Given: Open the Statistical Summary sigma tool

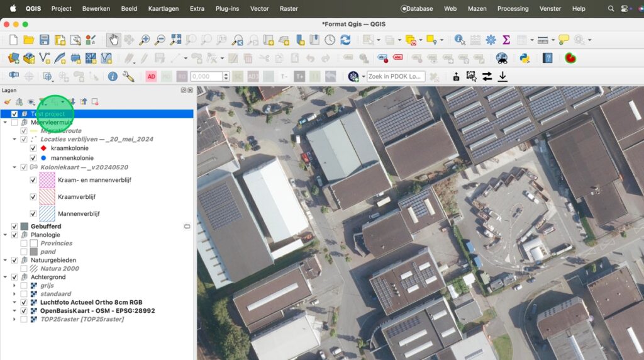Looking at the screenshot, I should click(506, 40).
